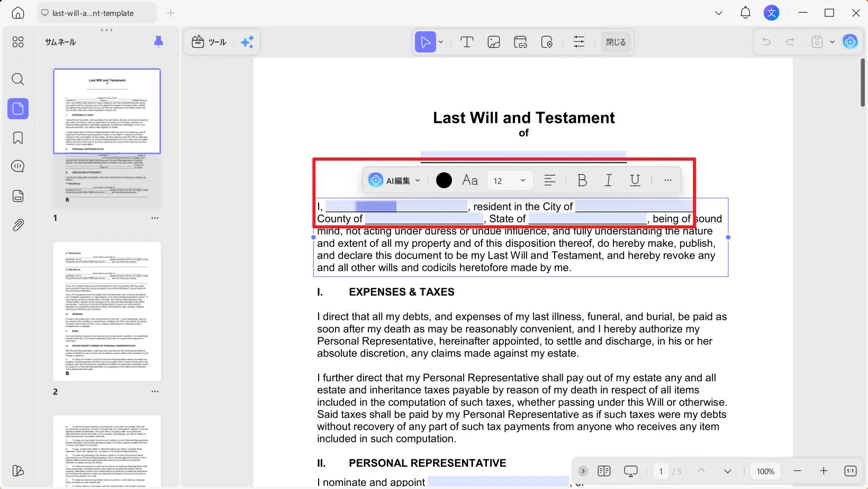Image resolution: width=868 pixels, height=489 pixels.
Task: Open the black text color swatch
Action: coord(444,181)
